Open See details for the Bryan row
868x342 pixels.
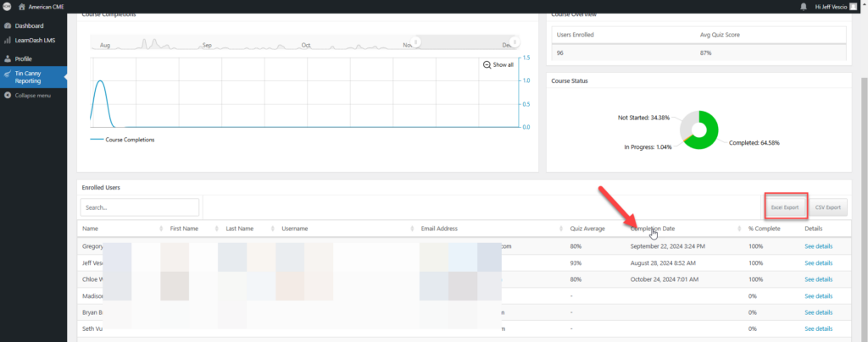pyautogui.click(x=818, y=312)
